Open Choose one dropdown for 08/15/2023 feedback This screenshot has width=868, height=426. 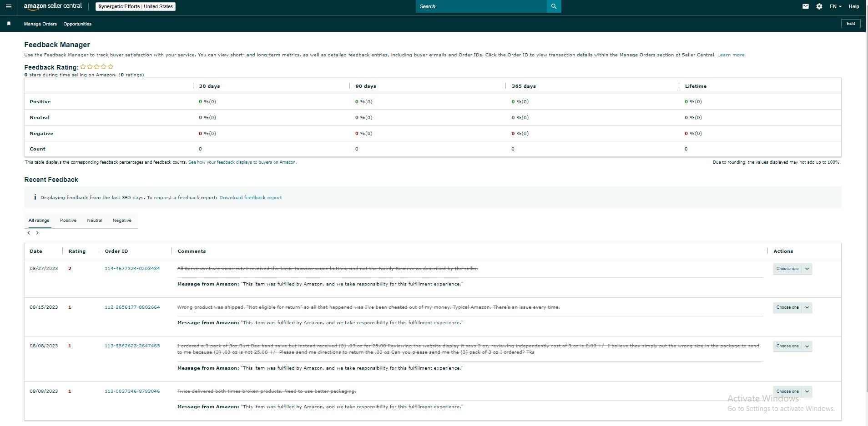pos(792,307)
